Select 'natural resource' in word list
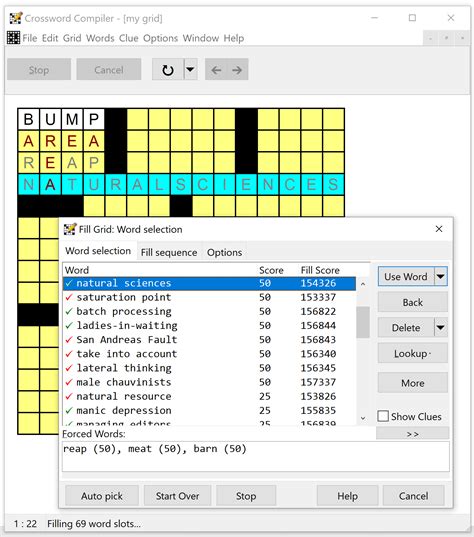The image size is (474, 537). pos(209,396)
